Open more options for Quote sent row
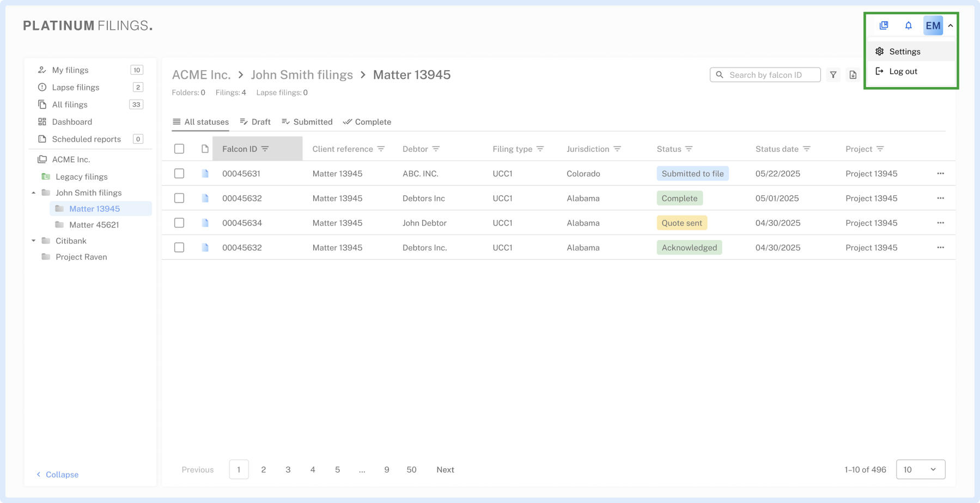This screenshot has width=980, height=503. pyautogui.click(x=941, y=223)
